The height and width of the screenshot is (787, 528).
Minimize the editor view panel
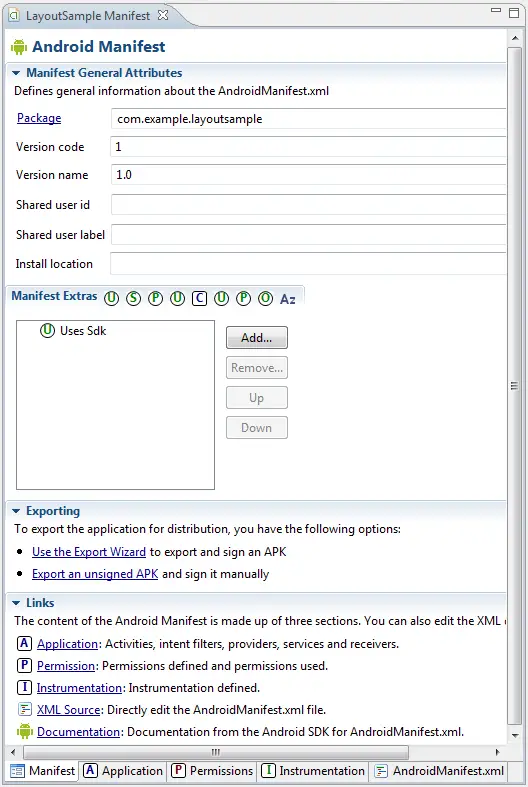coord(496,11)
